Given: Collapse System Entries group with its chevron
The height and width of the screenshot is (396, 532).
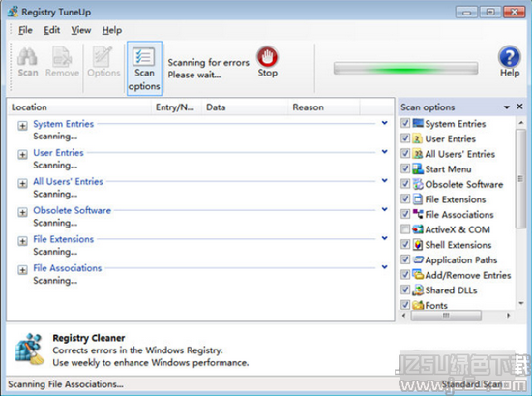Looking at the screenshot, I should (x=384, y=123).
